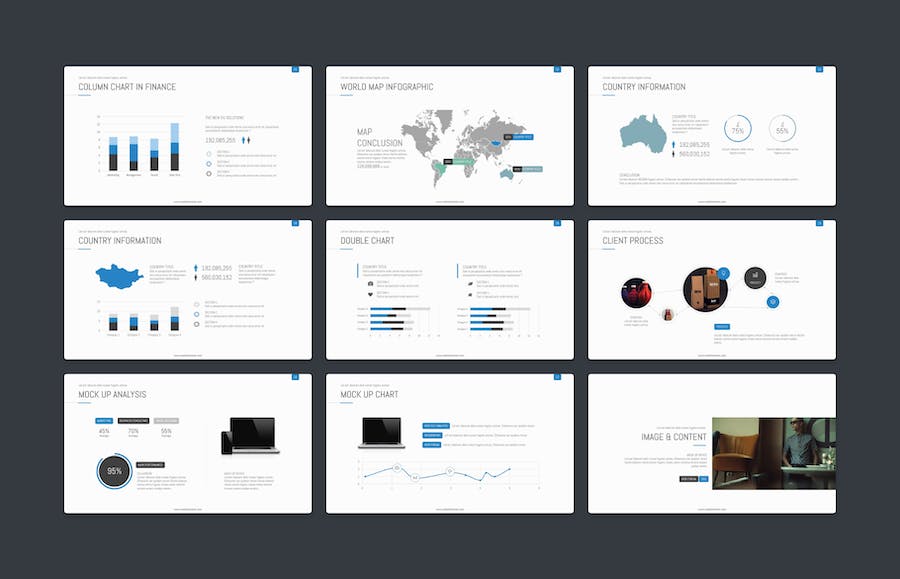Viewport: 900px width, 579px height.
Task: Click the 55% circular gauge icon
Action: [x=782, y=130]
